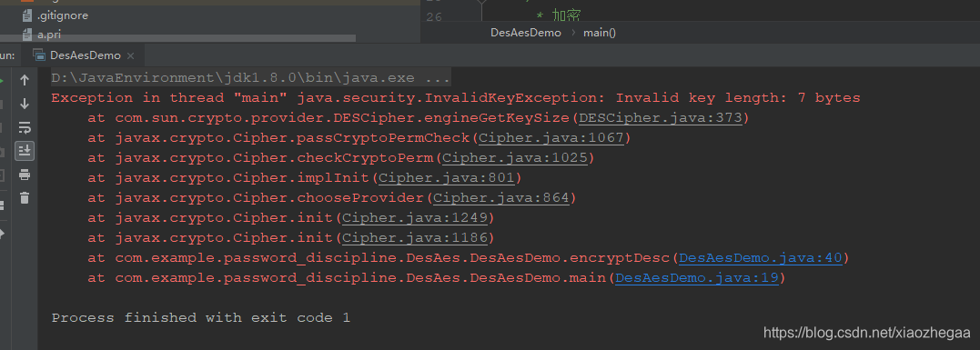
Task: Clear console with the trash icon
Action: (x=25, y=198)
